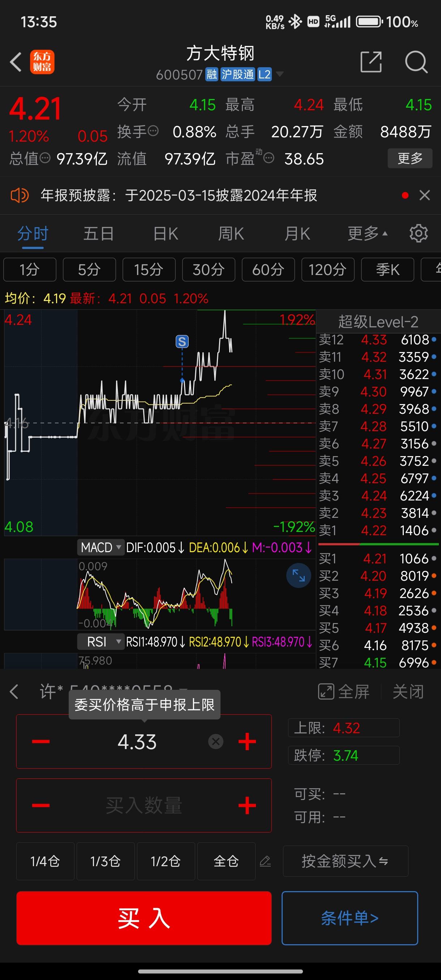
Task: Select 1分 period button
Action: pos(30,270)
